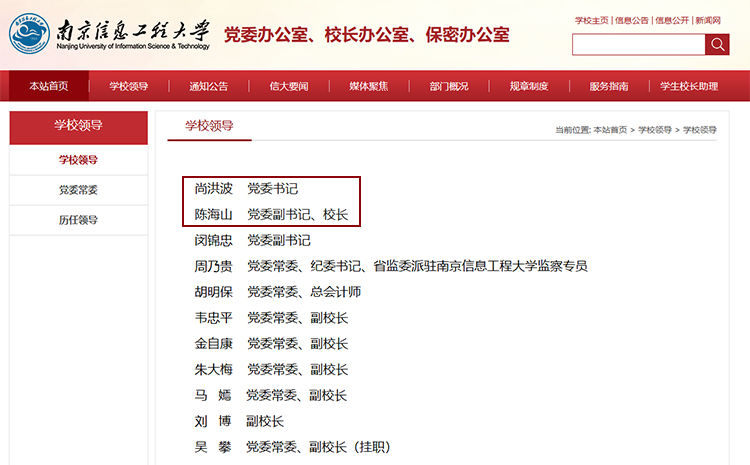The image size is (750, 465).
Task: Open 部门概况 navigation menu item
Action: [x=449, y=86]
